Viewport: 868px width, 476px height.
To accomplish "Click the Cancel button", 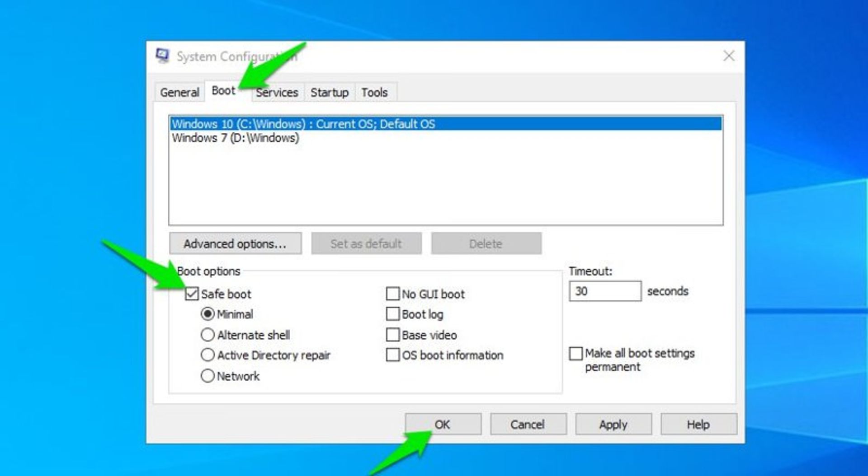I will click(528, 425).
